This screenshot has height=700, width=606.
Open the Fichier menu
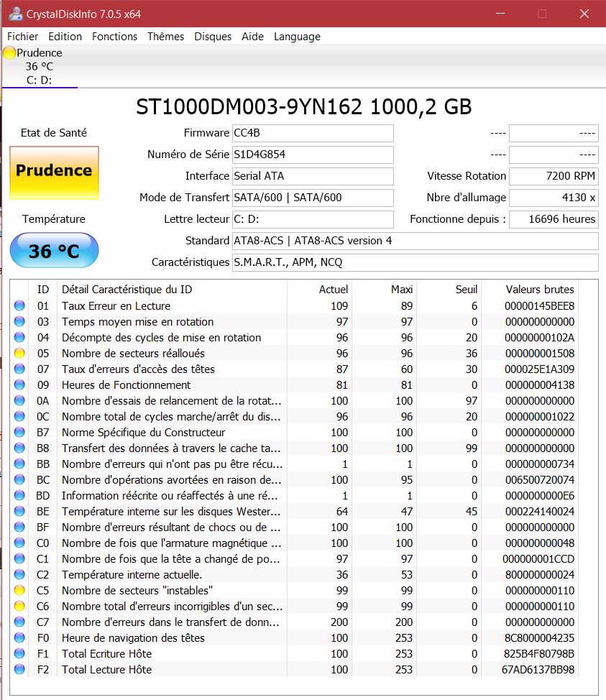(23, 37)
